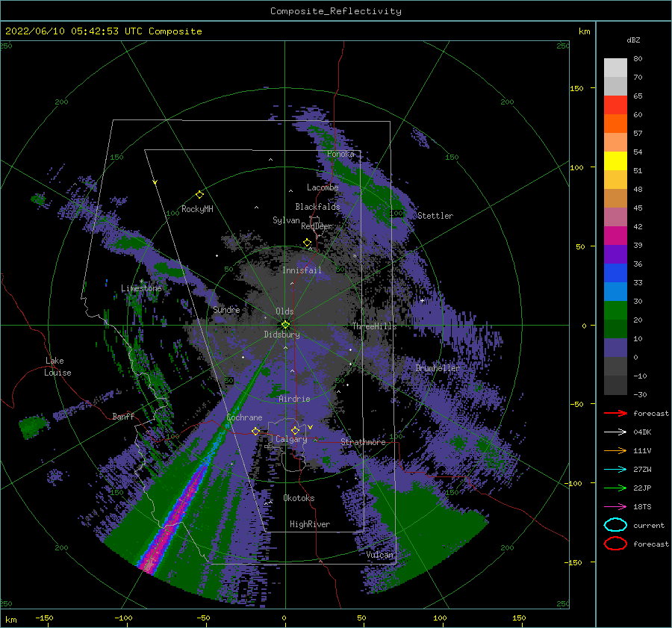This screenshot has width=672, height=628.
Task: Pick the orange 60 dBZ swatch
Action: [615, 123]
